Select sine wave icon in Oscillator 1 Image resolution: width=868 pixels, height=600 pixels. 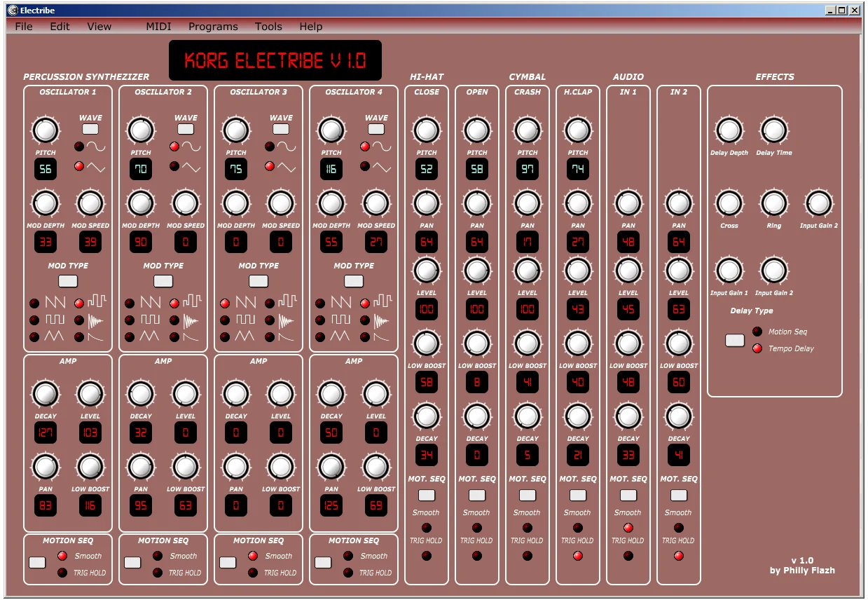(96, 146)
